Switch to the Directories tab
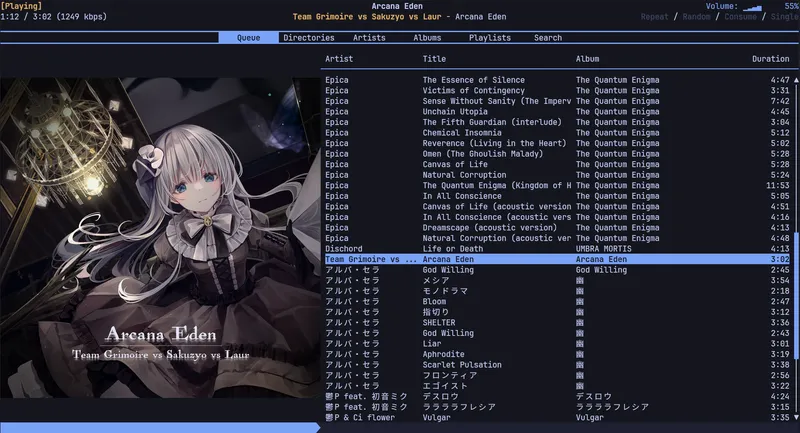The image size is (800, 433). click(309, 38)
